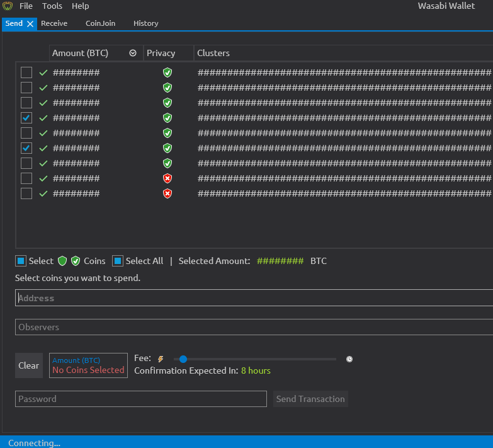
Task: Toggle the Select private Coins checkbox
Action: [x=21, y=261]
